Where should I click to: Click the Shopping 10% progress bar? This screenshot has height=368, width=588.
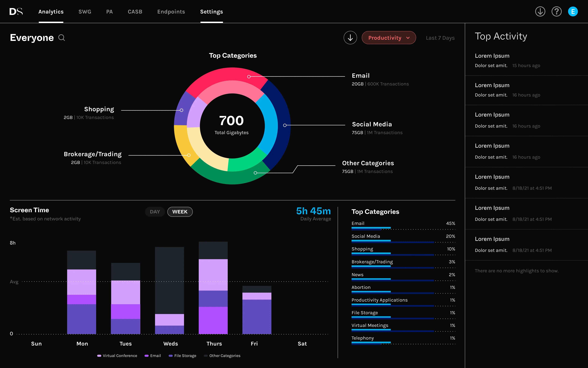[x=403, y=254]
